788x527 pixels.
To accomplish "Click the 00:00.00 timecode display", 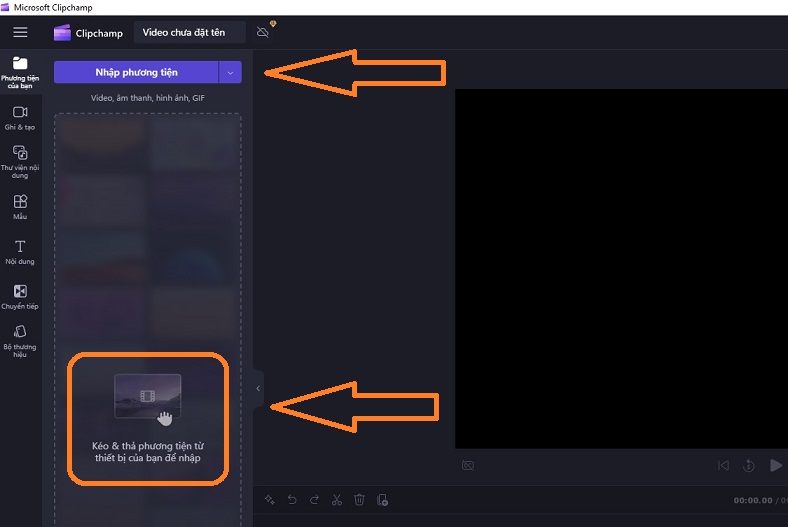I will (x=753, y=500).
